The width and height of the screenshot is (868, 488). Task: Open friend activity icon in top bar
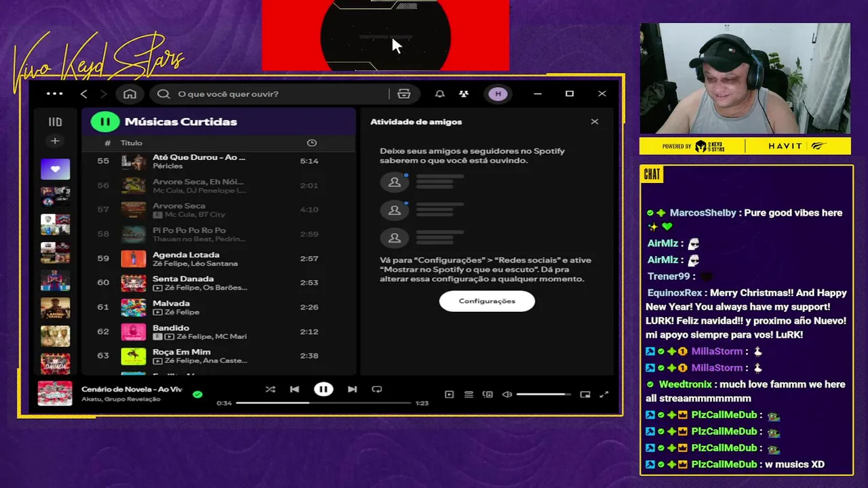pyautogui.click(x=464, y=94)
